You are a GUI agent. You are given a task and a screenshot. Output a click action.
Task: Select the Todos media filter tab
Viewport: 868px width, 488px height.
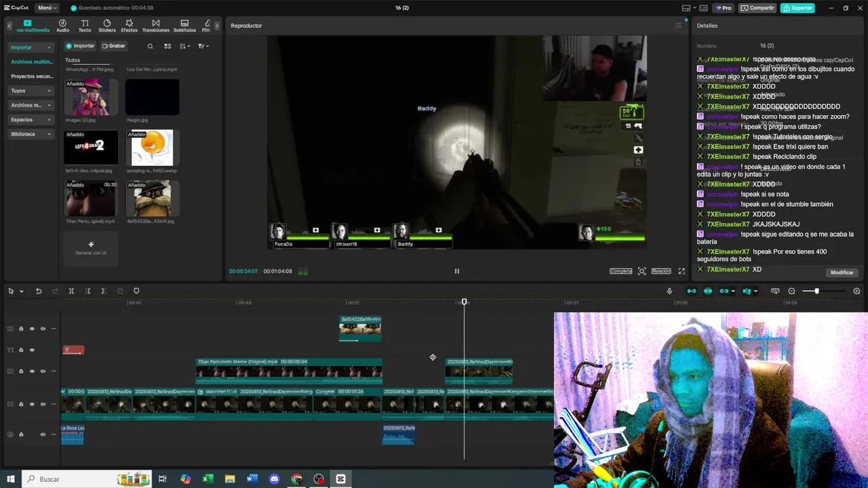(x=73, y=60)
